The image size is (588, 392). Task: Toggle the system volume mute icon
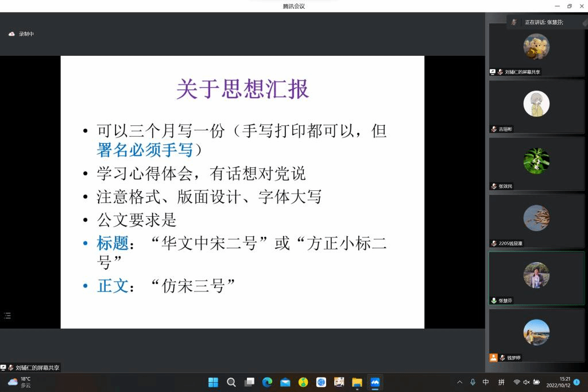pyautogui.click(x=526, y=382)
